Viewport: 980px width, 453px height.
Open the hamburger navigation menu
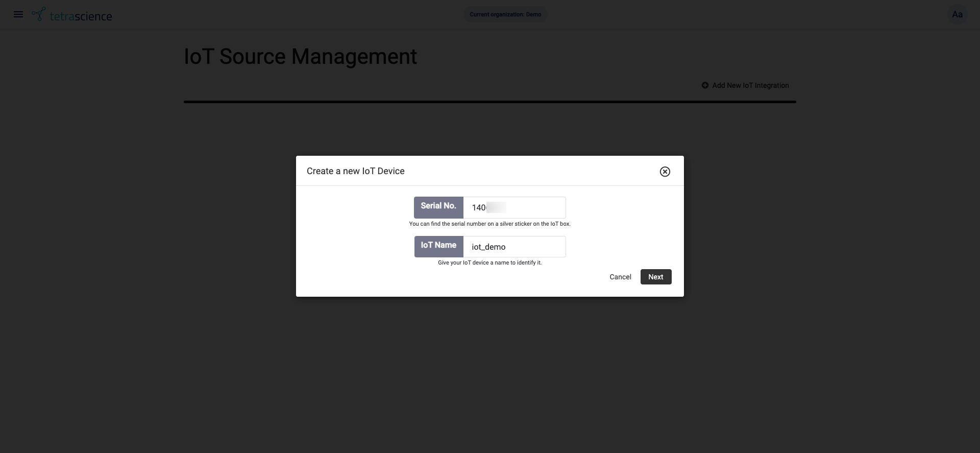(18, 14)
